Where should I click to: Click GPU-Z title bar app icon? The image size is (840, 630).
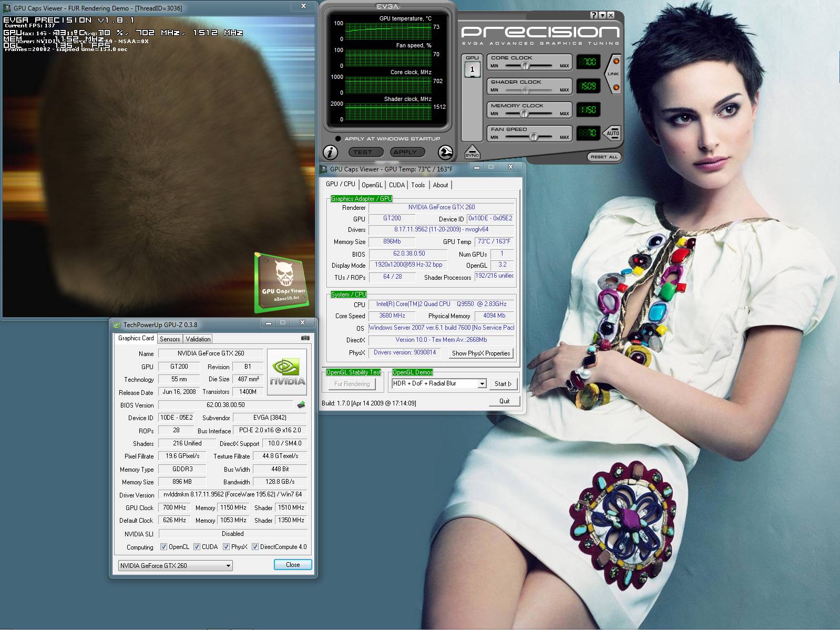pos(117,325)
